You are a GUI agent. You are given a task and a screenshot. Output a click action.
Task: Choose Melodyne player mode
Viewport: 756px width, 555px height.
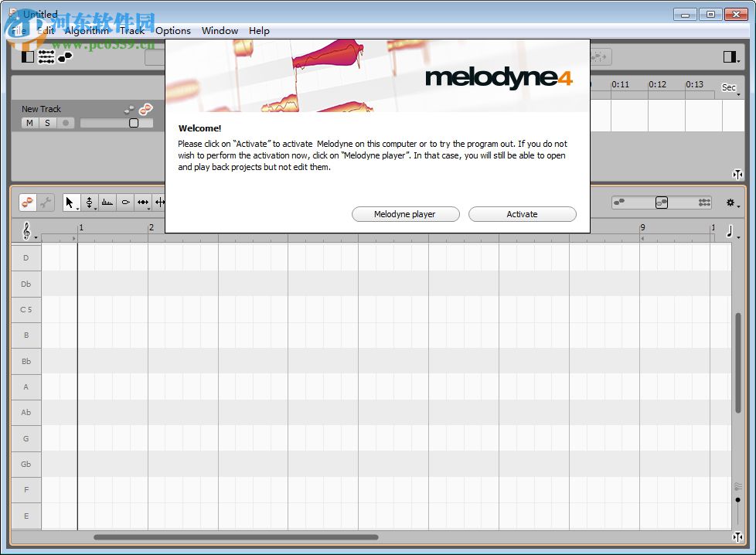[x=405, y=214]
